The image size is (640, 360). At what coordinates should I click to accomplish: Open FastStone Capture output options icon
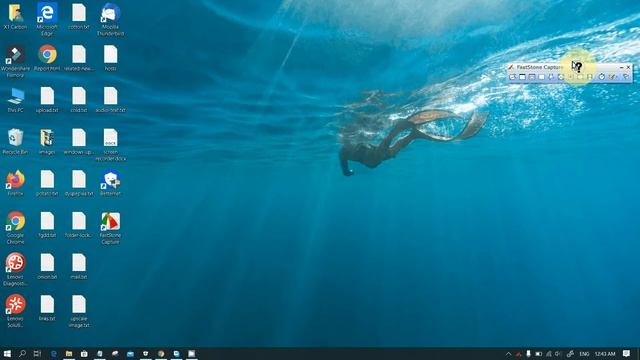(612, 77)
